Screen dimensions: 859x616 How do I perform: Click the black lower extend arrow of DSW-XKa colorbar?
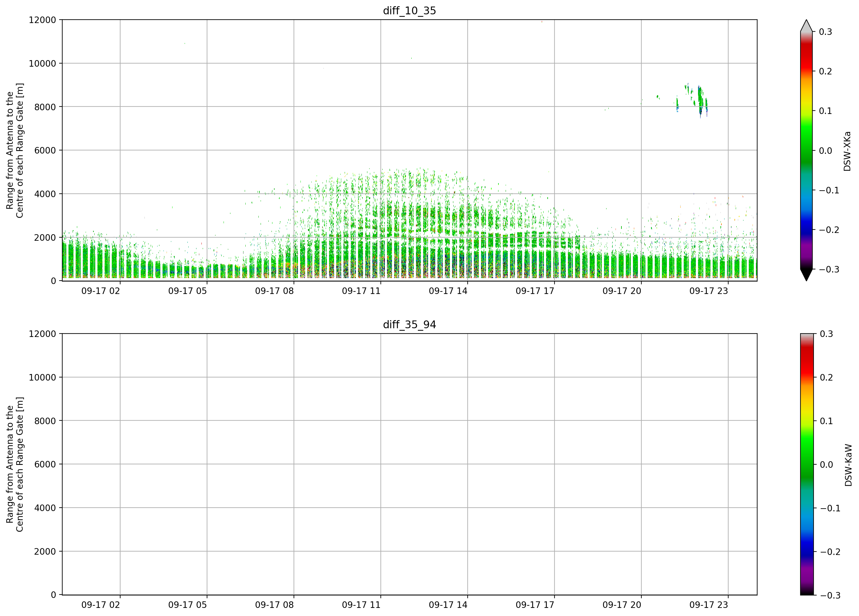point(806,275)
